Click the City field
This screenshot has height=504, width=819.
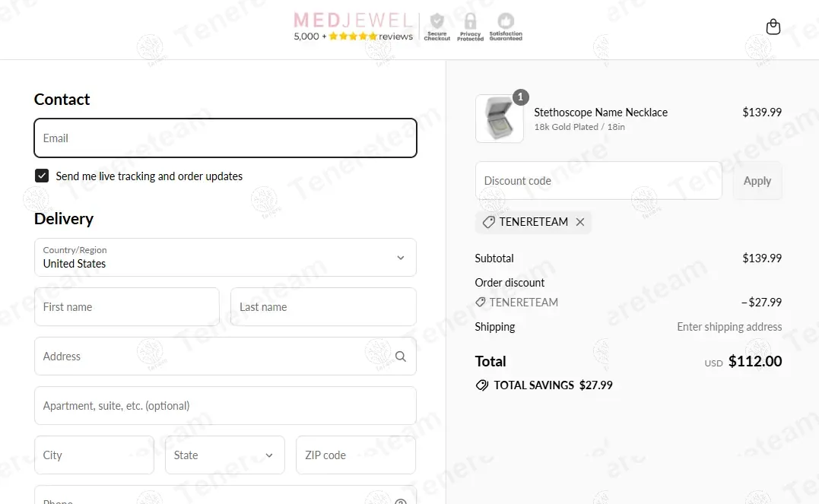[94, 455]
